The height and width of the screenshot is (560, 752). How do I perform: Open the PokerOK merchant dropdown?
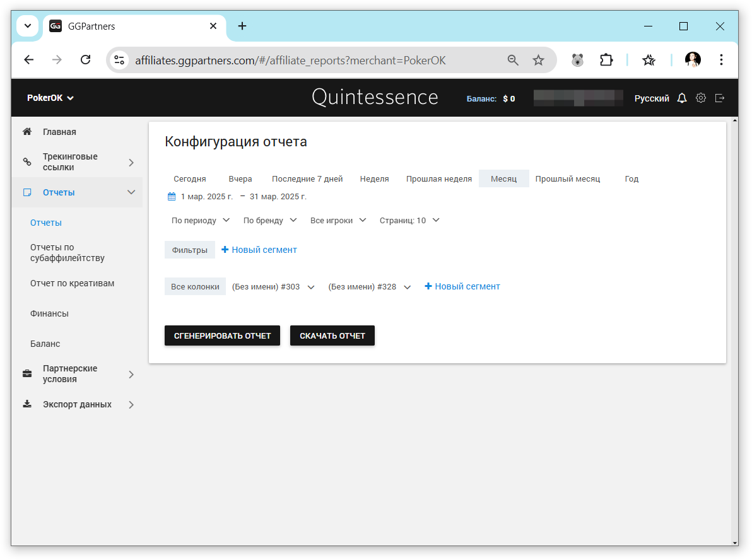click(x=50, y=98)
